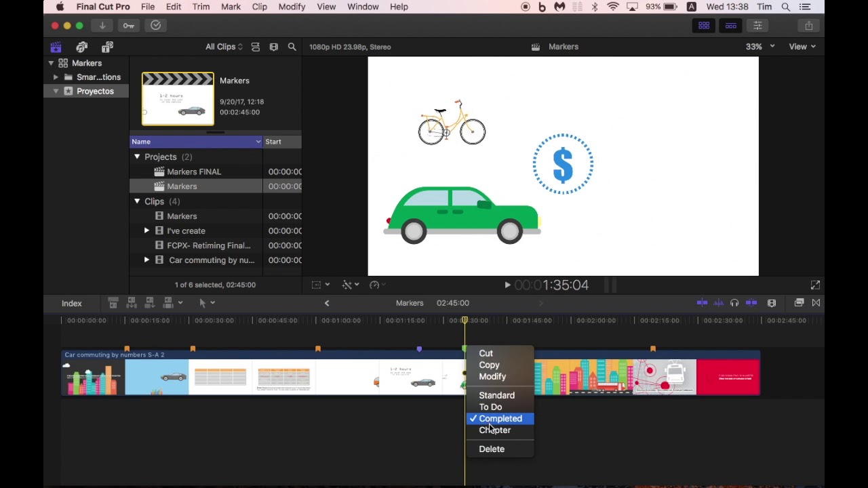Open the Select tool arrow dropdown
Screen dimensions: 868x488
(206, 303)
